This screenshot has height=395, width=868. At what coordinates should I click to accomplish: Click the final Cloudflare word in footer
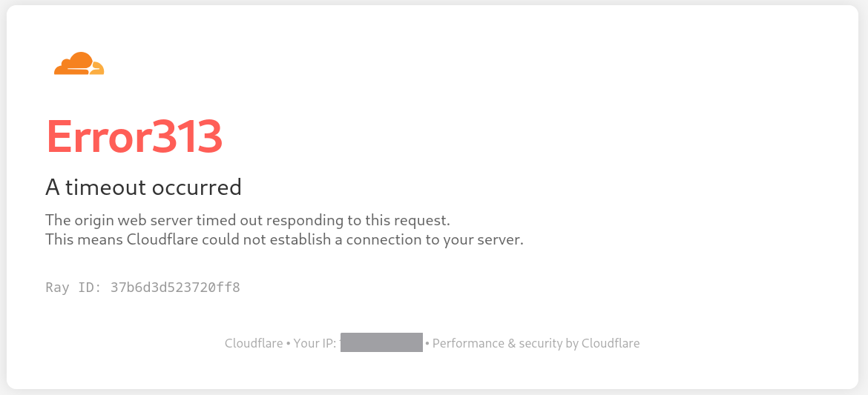611,344
